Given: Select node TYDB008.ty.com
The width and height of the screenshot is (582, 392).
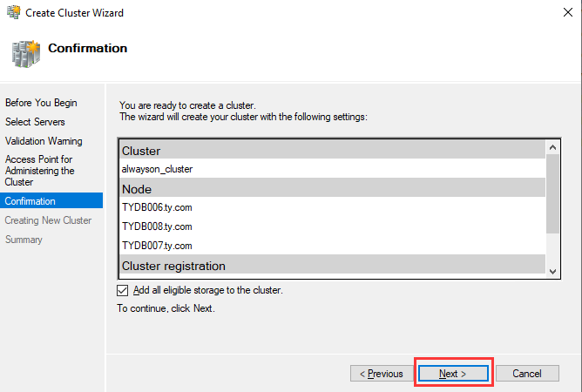Looking at the screenshot, I should coord(157,226).
